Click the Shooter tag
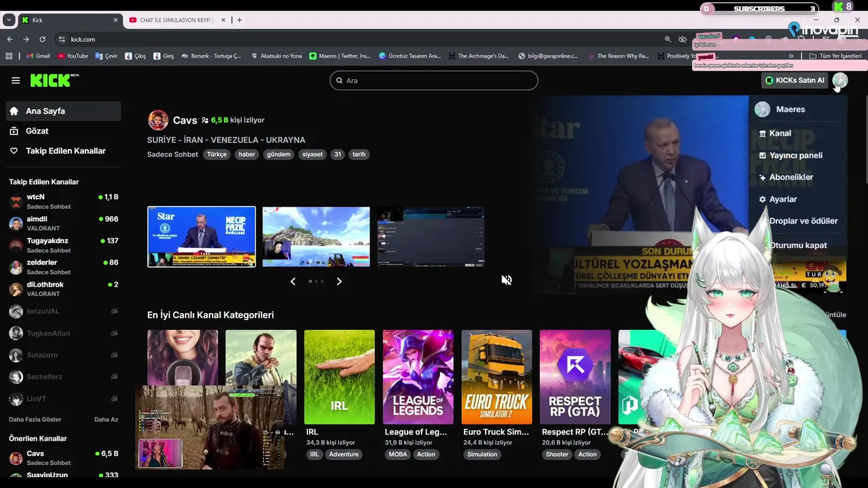The height and width of the screenshot is (488, 868). (x=557, y=455)
